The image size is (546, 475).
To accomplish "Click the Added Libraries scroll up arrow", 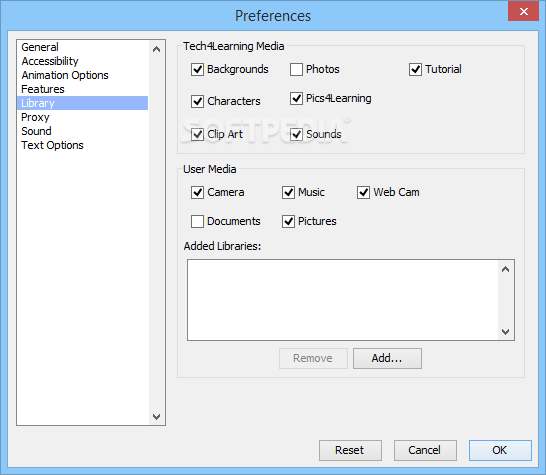I will pos(506,269).
